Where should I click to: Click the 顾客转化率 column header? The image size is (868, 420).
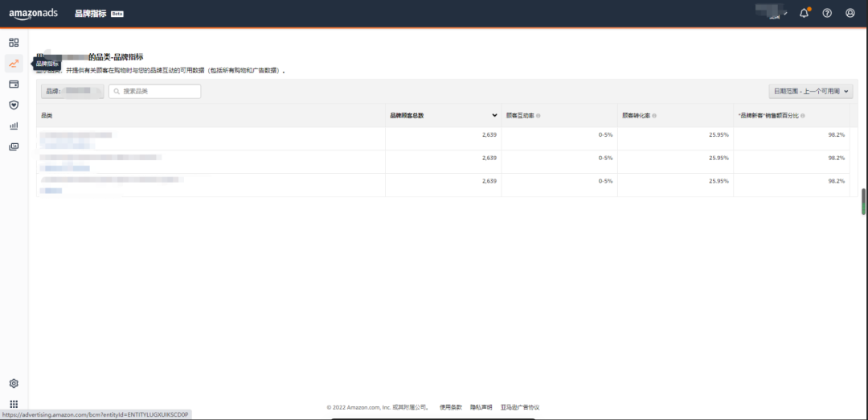(x=636, y=116)
